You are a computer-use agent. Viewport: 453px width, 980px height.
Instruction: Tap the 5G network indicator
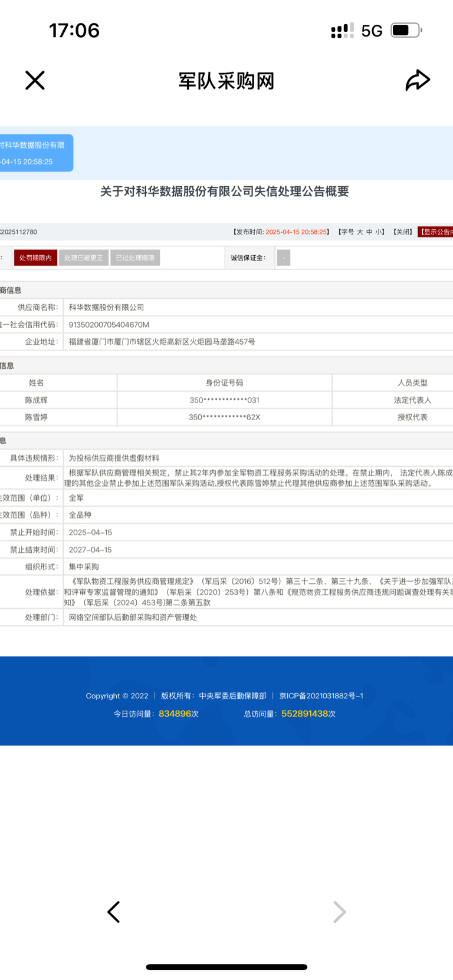tap(372, 31)
